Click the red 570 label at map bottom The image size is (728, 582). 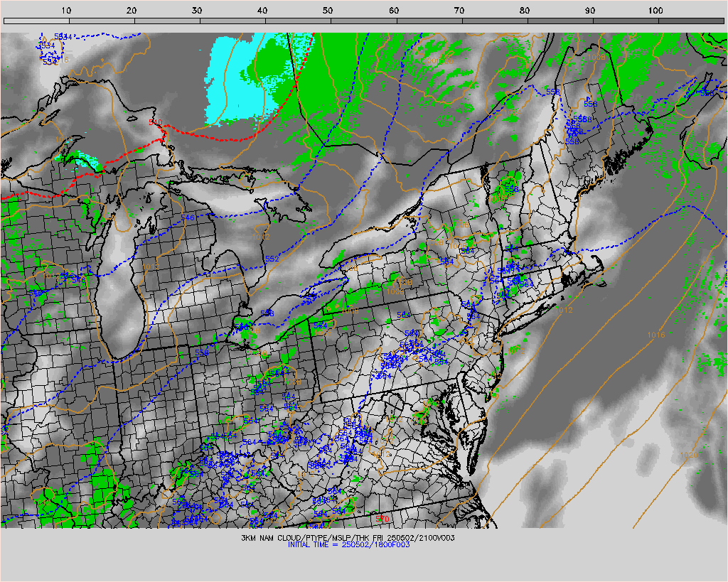coord(382,519)
